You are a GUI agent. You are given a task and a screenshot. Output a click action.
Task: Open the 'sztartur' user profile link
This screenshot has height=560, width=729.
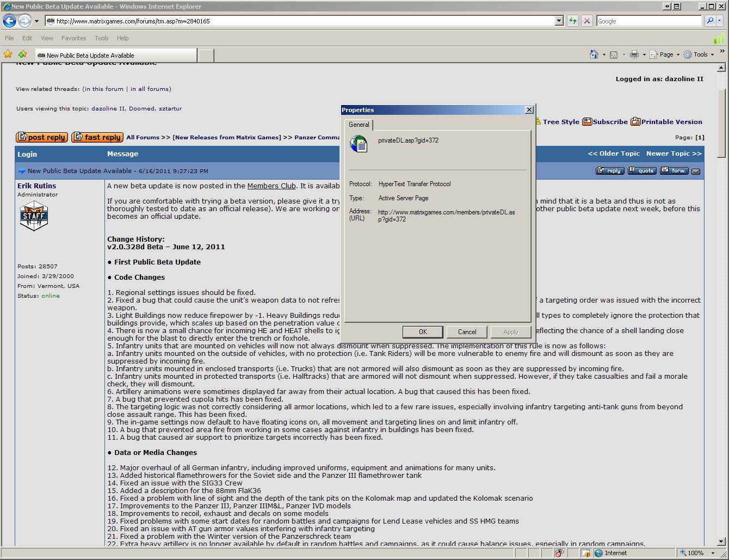170,109
